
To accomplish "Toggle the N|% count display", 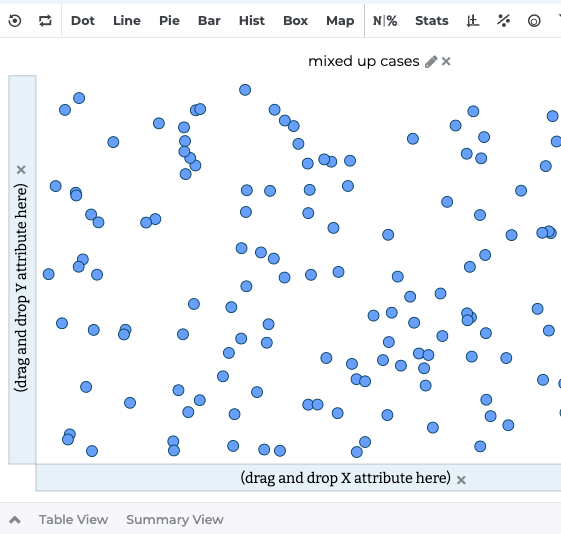I will [385, 21].
